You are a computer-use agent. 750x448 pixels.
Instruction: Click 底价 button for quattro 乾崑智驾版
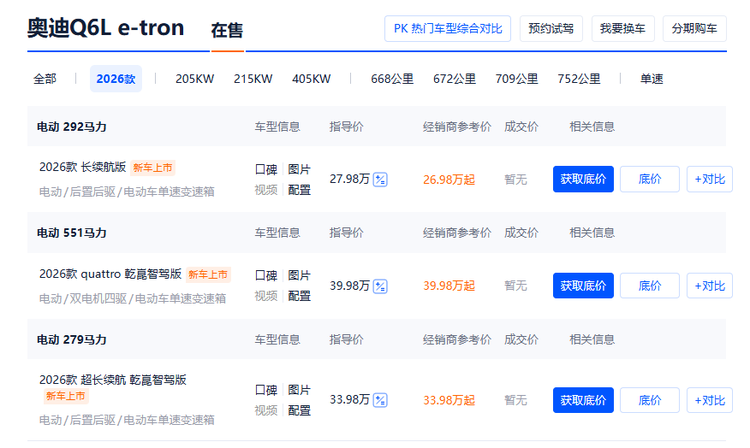click(x=650, y=285)
